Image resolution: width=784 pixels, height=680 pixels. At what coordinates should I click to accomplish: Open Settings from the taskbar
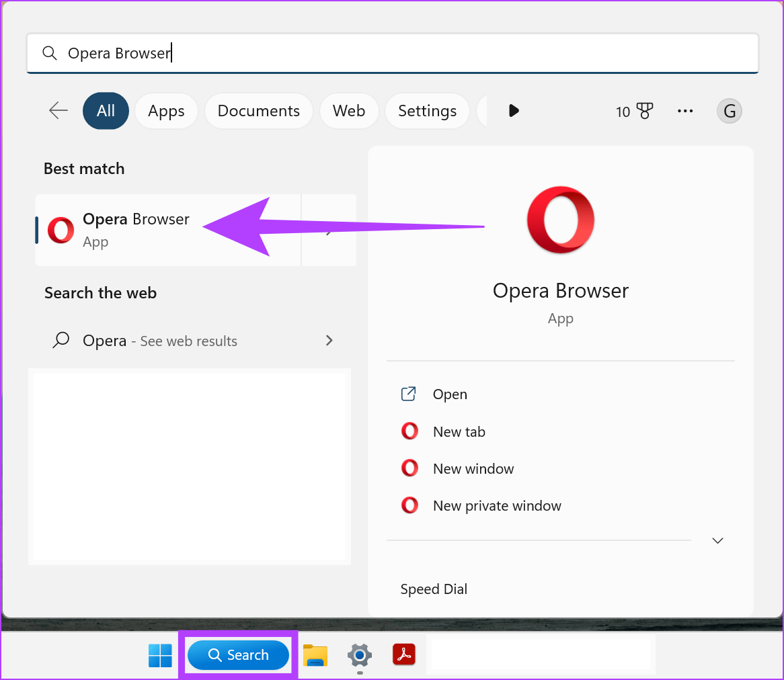click(360, 654)
